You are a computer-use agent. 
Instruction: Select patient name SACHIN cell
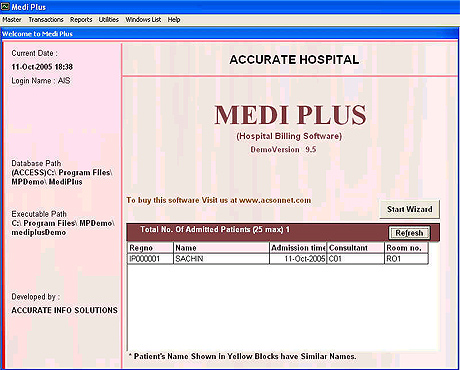[x=221, y=259]
